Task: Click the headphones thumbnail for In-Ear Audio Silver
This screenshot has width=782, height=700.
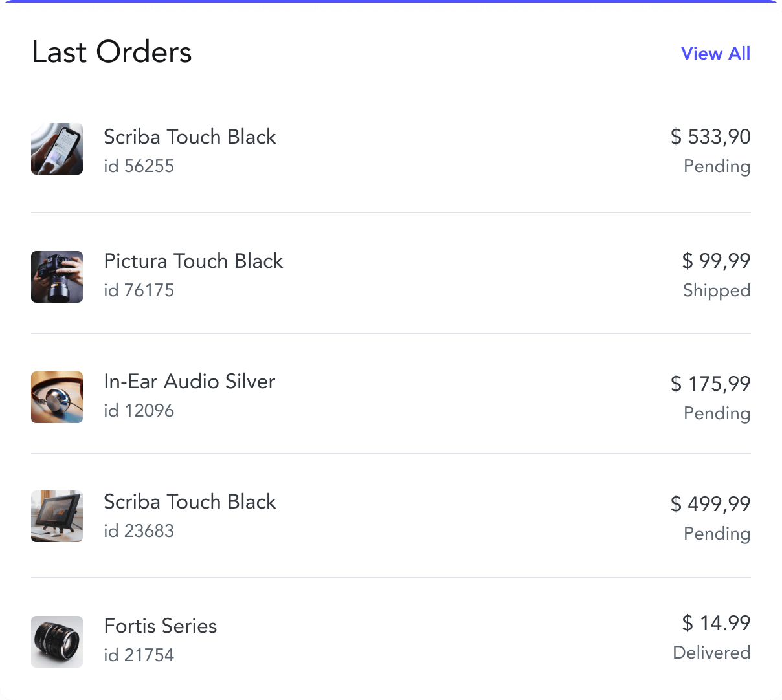Action: (x=57, y=397)
